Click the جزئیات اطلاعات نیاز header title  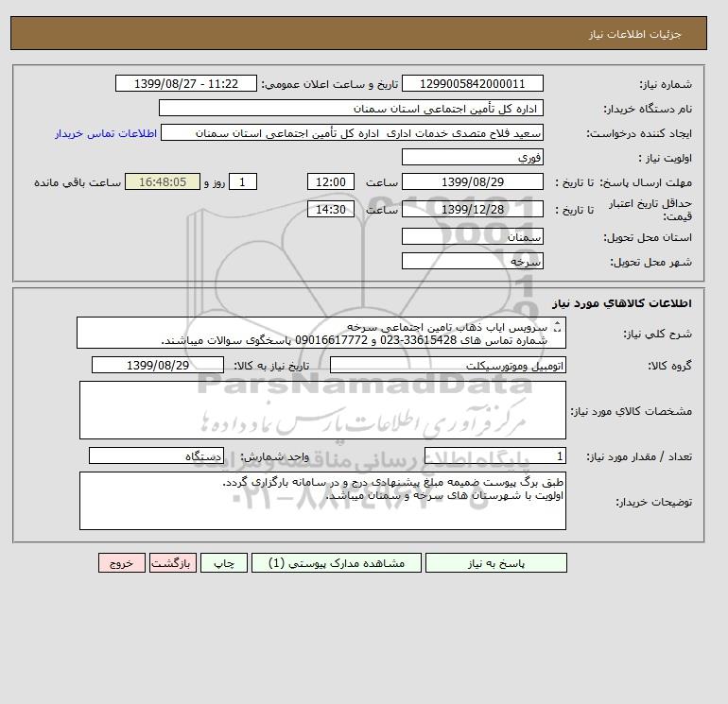[634, 34]
